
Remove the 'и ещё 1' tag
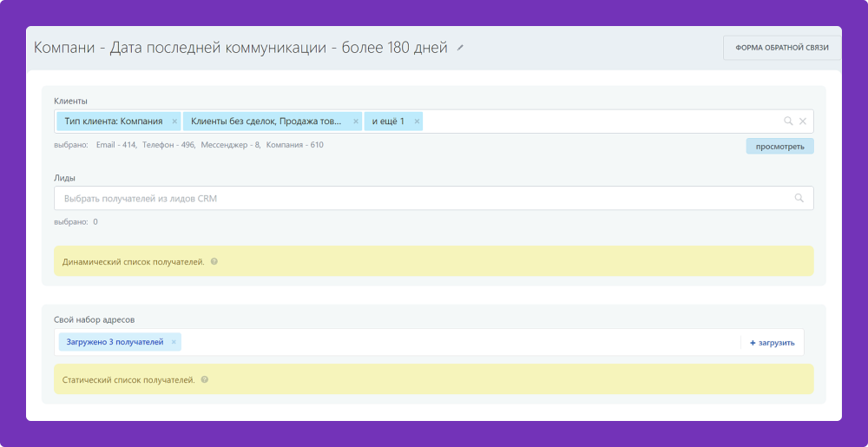point(417,122)
